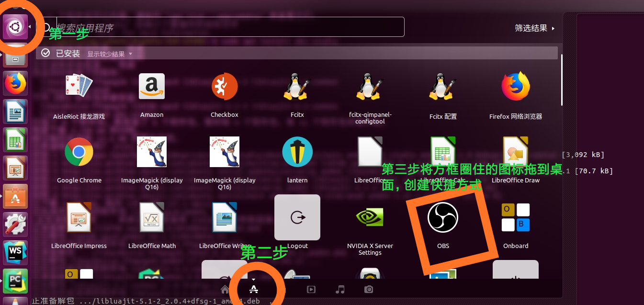Expand 筛选结果 filter panel
This screenshot has height=305, width=644.
click(535, 28)
